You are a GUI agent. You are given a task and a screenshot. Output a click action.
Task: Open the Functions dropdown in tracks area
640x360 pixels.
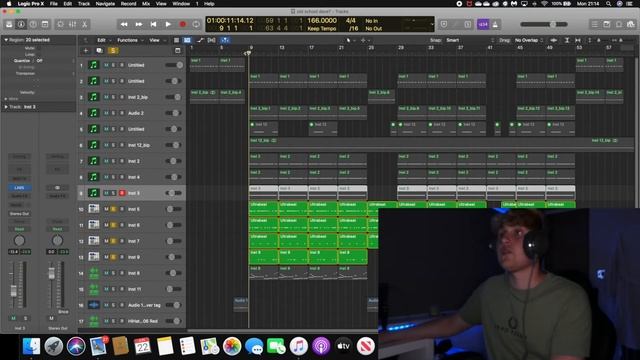pos(130,40)
